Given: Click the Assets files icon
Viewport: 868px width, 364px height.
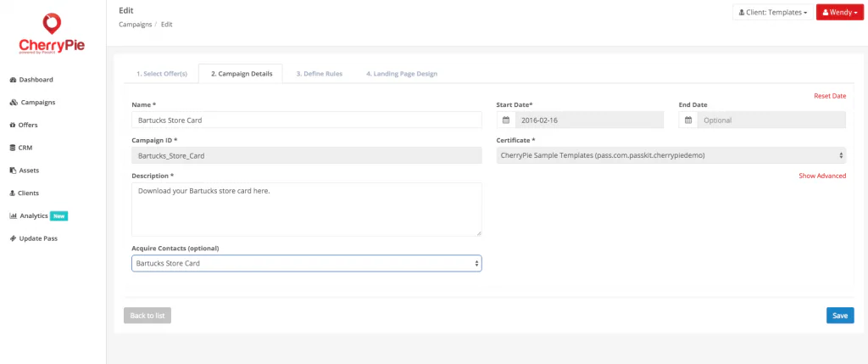Looking at the screenshot, I should click(13, 171).
